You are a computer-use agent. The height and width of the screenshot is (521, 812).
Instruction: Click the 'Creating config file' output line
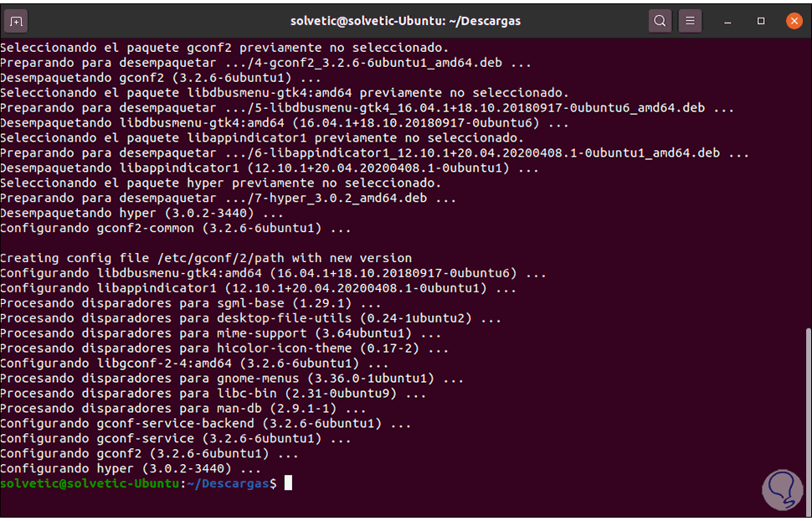206,258
